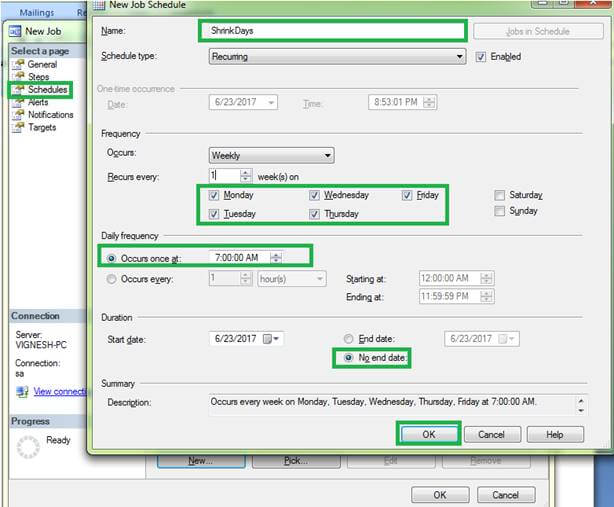
Task: Toggle the Wednesday checkbox
Action: click(x=314, y=195)
